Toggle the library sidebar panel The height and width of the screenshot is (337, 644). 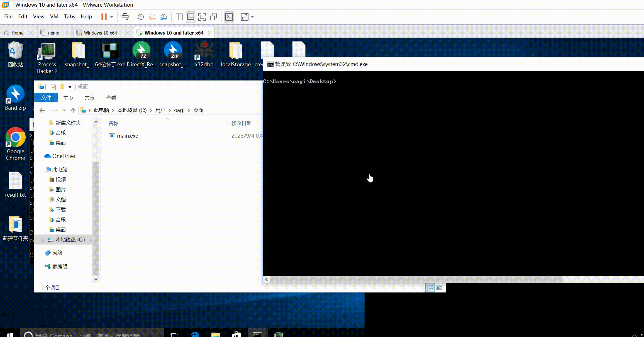tap(179, 17)
